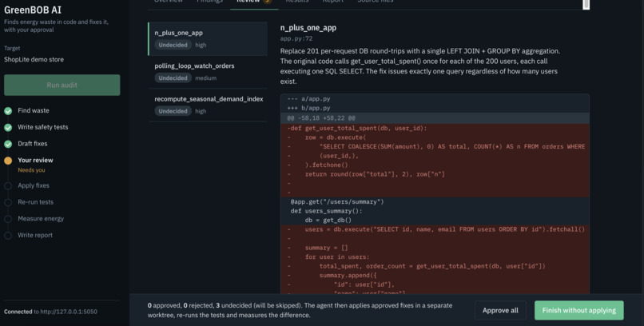
Task: Approve all proposed fixes
Action: click(500, 310)
